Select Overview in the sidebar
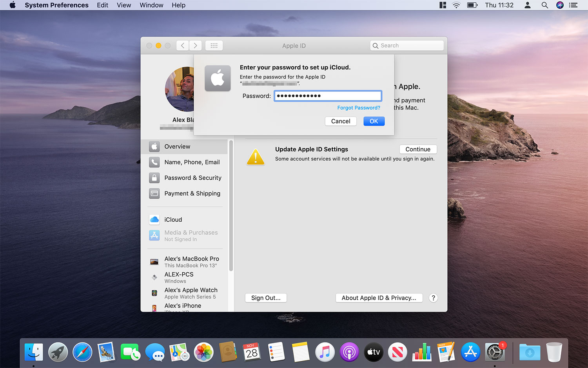Viewport: 588px width, 368px height. pyautogui.click(x=184, y=146)
